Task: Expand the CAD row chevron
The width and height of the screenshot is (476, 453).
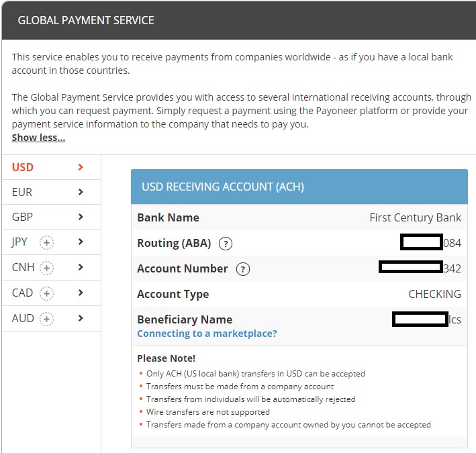Action: pyautogui.click(x=81, y=293)
